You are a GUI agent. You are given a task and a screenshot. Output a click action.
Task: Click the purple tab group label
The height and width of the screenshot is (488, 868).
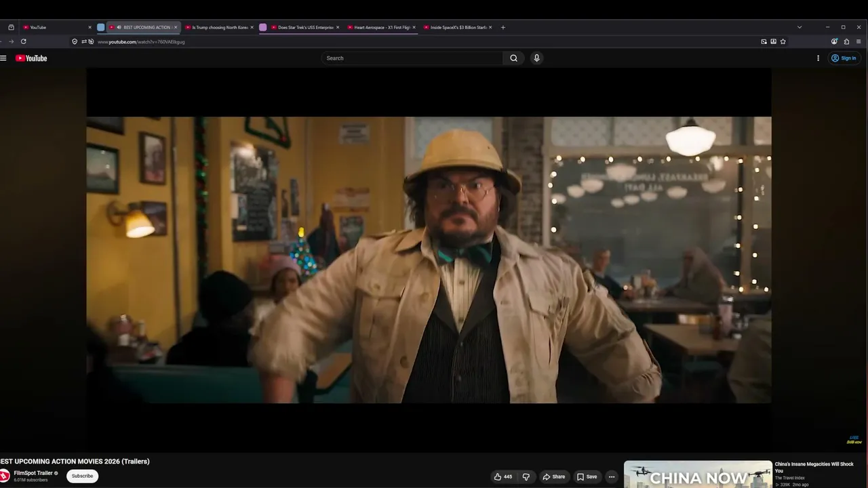pos(263,27)
